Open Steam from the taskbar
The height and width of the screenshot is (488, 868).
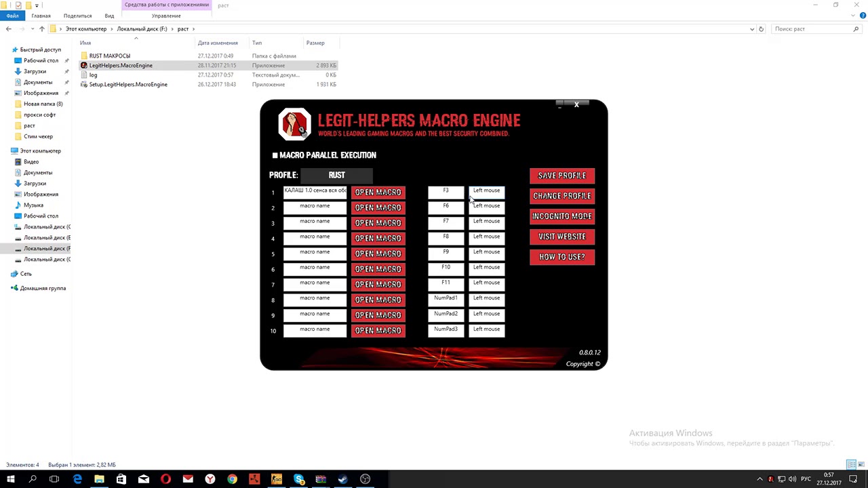[x=342, y=479]
